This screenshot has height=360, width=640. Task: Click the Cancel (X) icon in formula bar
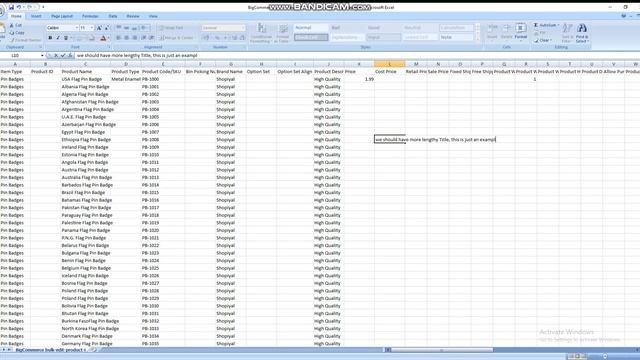click(x=56, y=56)
